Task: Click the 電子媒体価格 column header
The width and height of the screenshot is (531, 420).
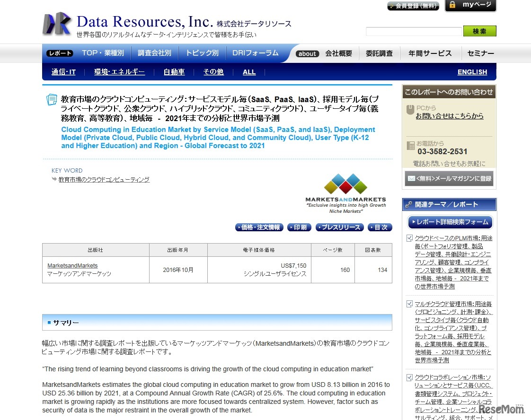Action: (259, 250)
